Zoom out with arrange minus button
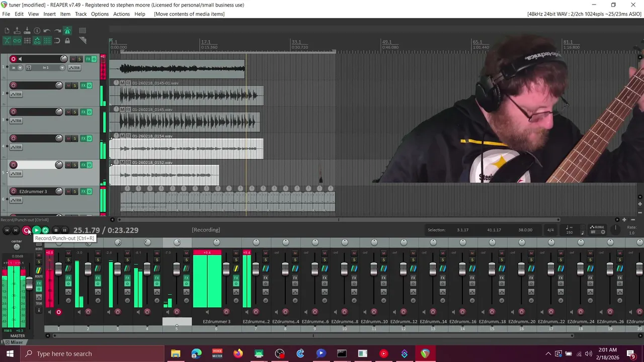This screenshot has width=644, height=362. click(633, 220)
